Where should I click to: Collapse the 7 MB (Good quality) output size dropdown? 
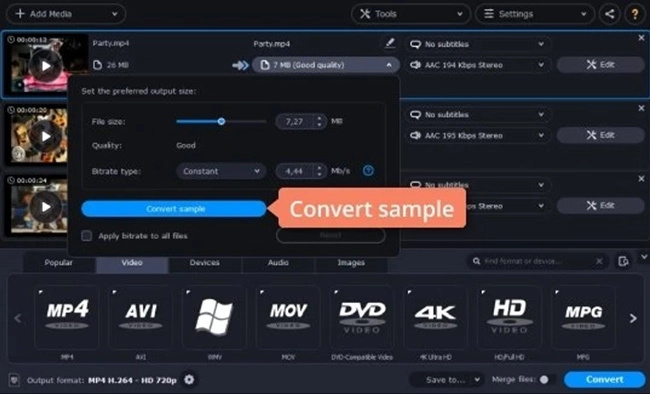click(326, 65)
